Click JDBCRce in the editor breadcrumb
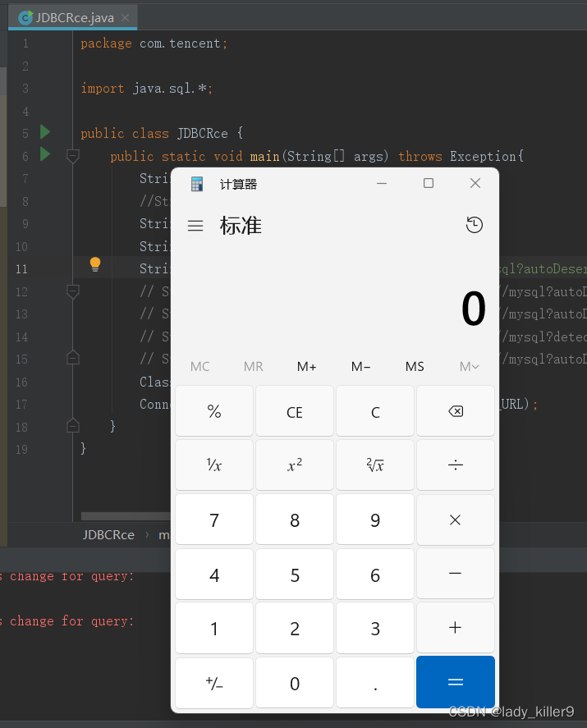 coord(108,535)
